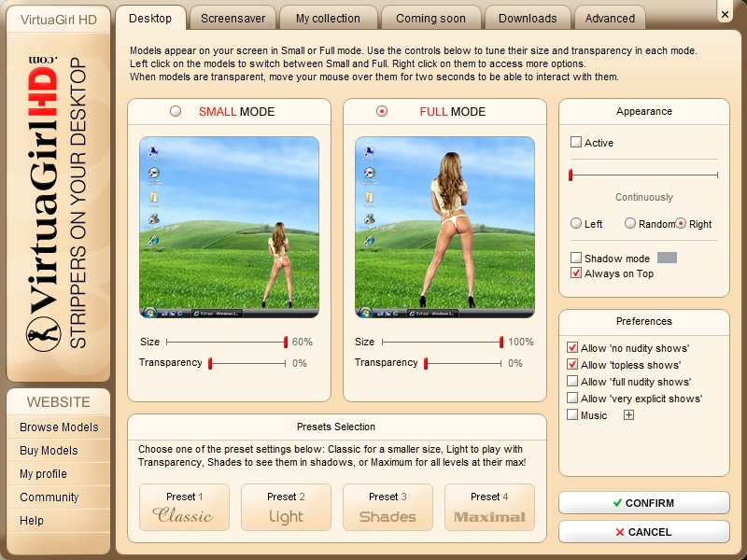Click the Appearance heading

tap(644, 111)
